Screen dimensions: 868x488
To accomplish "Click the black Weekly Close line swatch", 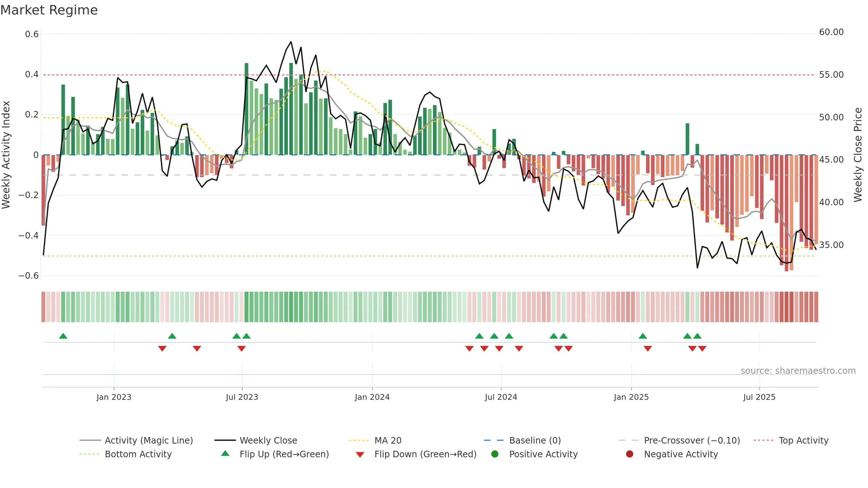I will [225, 440].
